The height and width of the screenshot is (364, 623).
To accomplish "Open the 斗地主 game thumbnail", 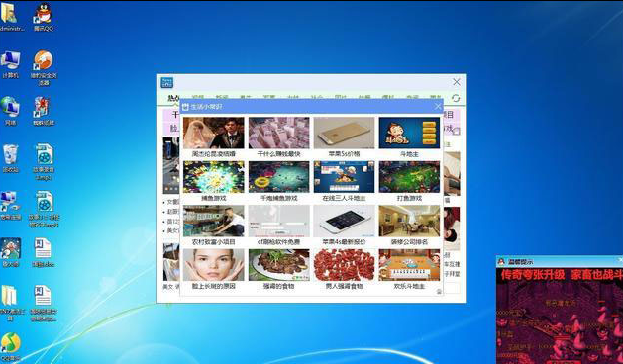I will (409, 133).
